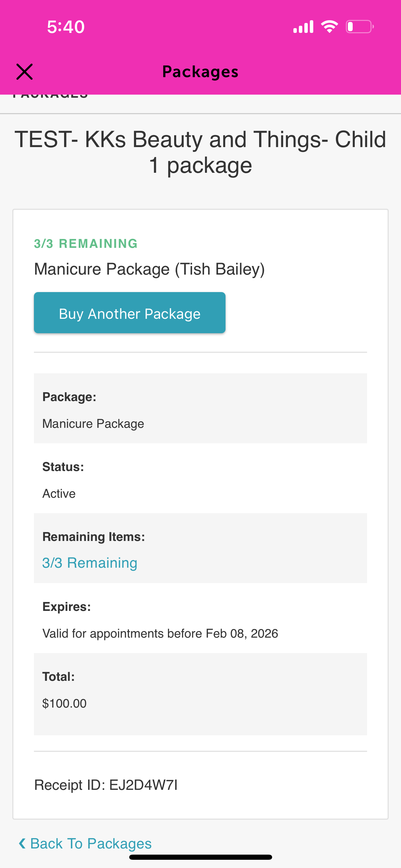Tap the Expires row with Feb 08, 2026
The width and height of the screenshot is (401, 868).
(x=200, y=620)
